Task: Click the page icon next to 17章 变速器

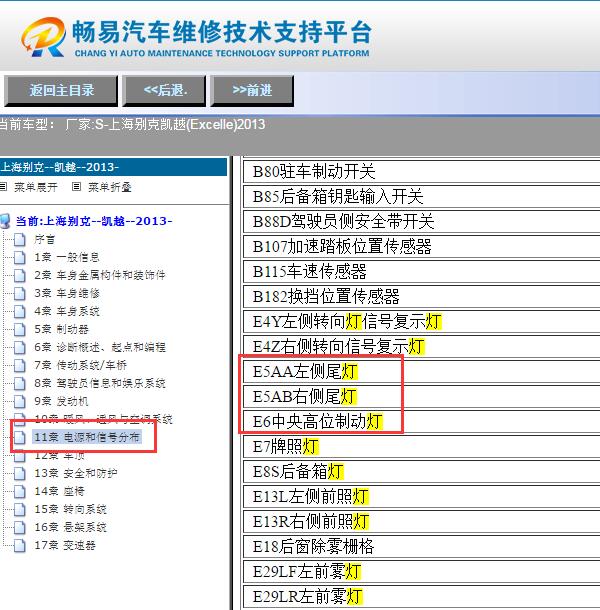Action: pyautogui.click(x=19, y=545)
